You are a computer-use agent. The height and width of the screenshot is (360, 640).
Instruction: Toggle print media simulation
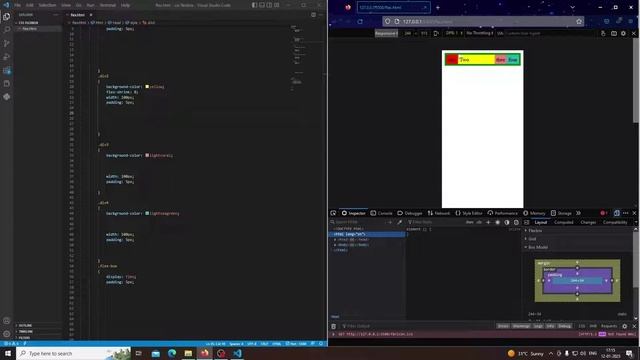[516, 222]
